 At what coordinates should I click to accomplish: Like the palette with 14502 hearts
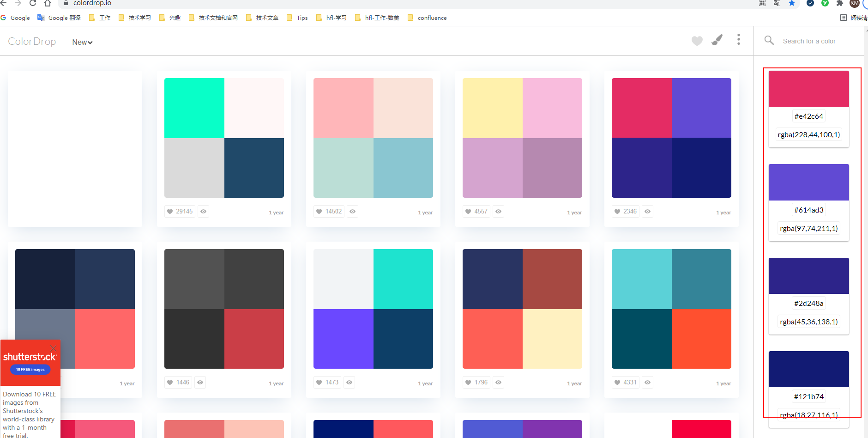pyautogui.click(x=329, y=212)
